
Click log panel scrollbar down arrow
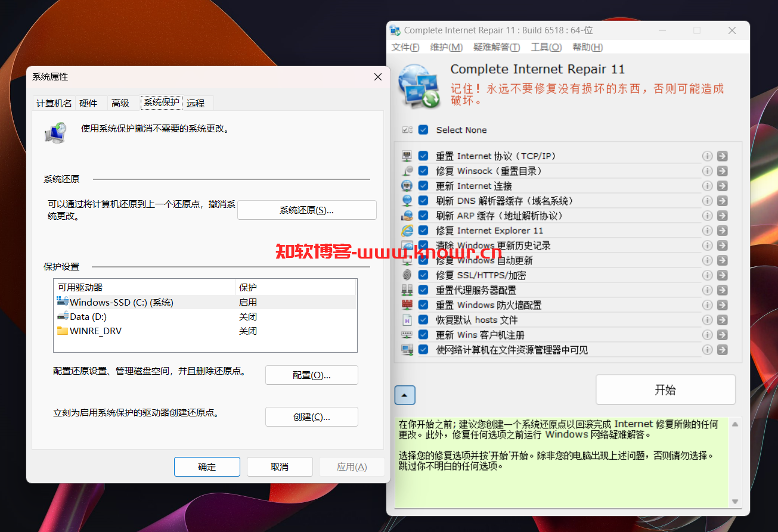735,502
